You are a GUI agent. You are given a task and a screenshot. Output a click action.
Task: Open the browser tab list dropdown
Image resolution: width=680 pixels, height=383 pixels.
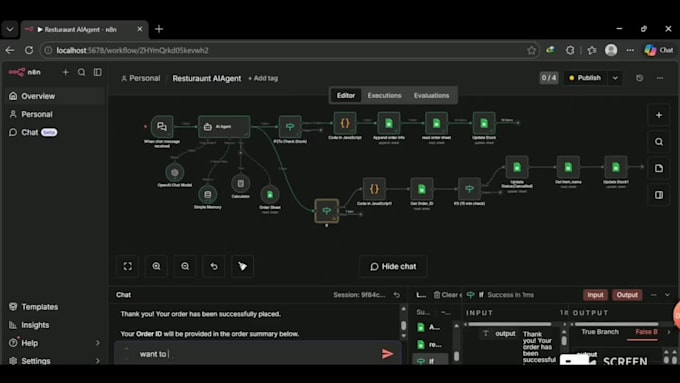coord(10,29)
